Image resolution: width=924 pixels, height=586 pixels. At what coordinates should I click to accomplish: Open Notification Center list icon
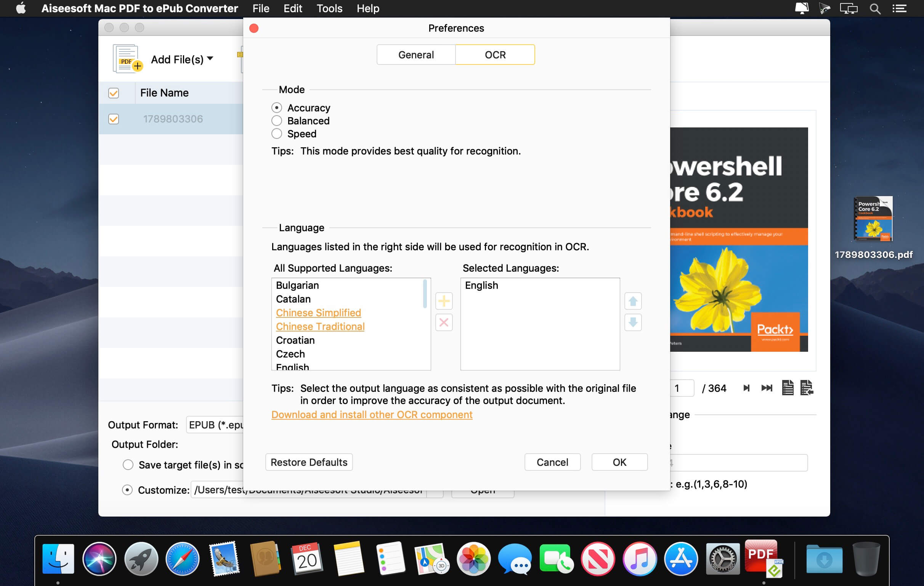900,8
